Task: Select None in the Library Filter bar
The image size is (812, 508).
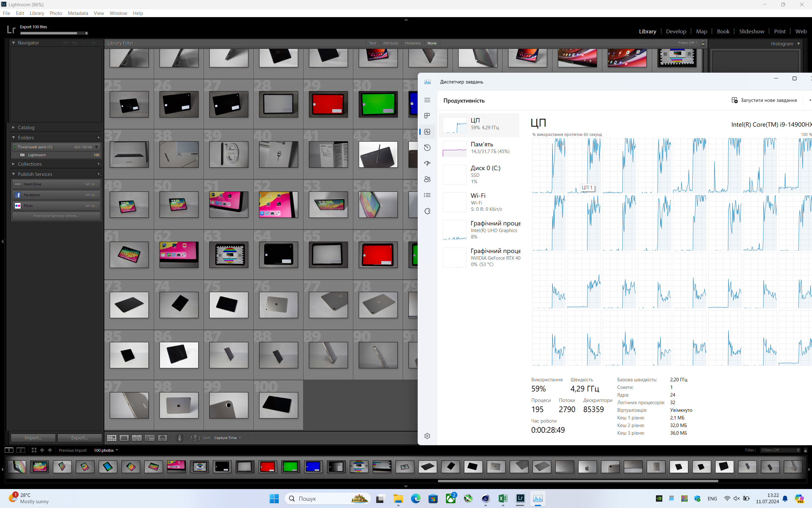Action: 432,43
